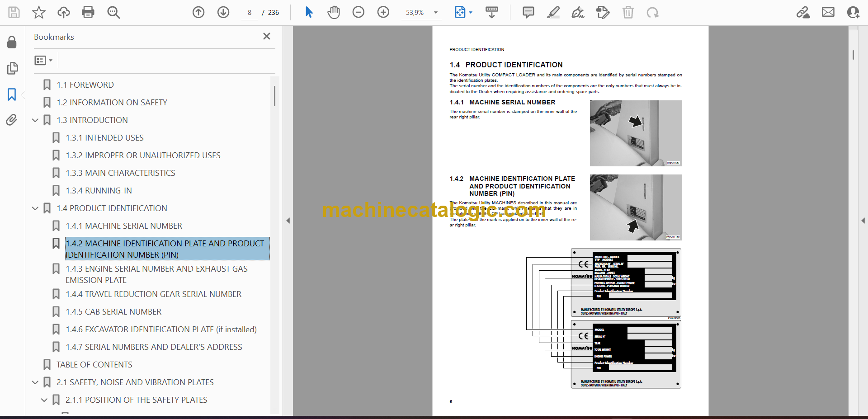Open the security lock panel

click(12, 42)
